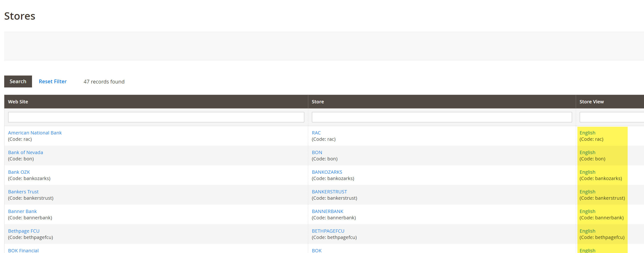Open the English store view for bannerbank
This screenshot has height=253, width=644.
click(587, 211)
